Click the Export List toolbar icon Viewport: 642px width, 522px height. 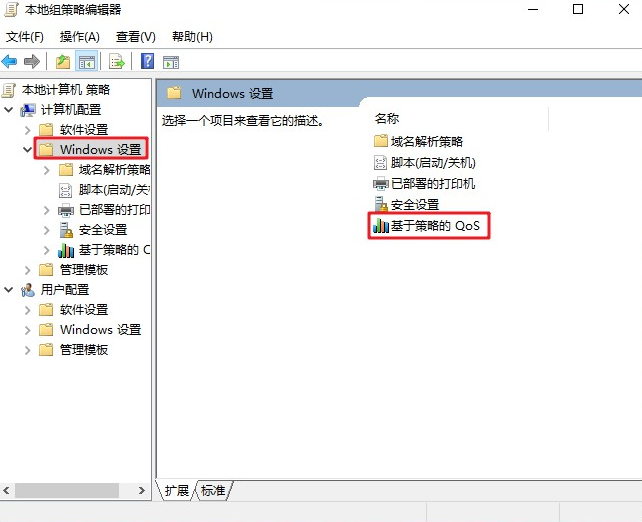pos(117,62)
